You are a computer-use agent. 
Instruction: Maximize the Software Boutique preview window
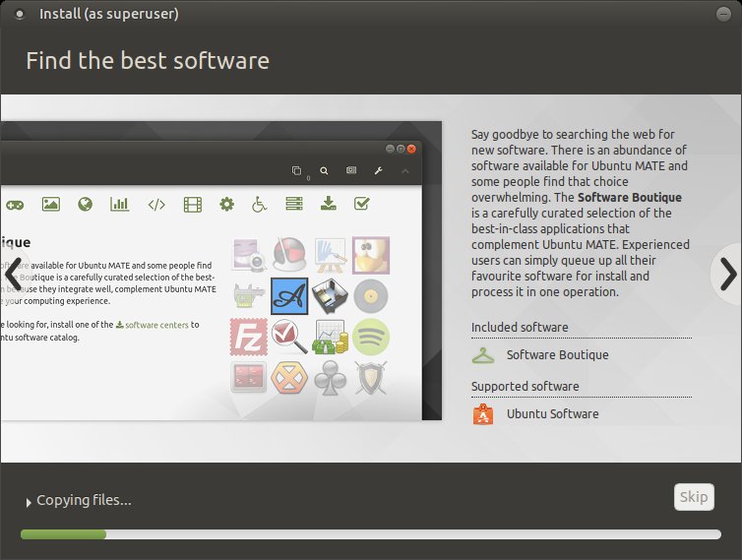pyautogui.click(x=401, y=149)
